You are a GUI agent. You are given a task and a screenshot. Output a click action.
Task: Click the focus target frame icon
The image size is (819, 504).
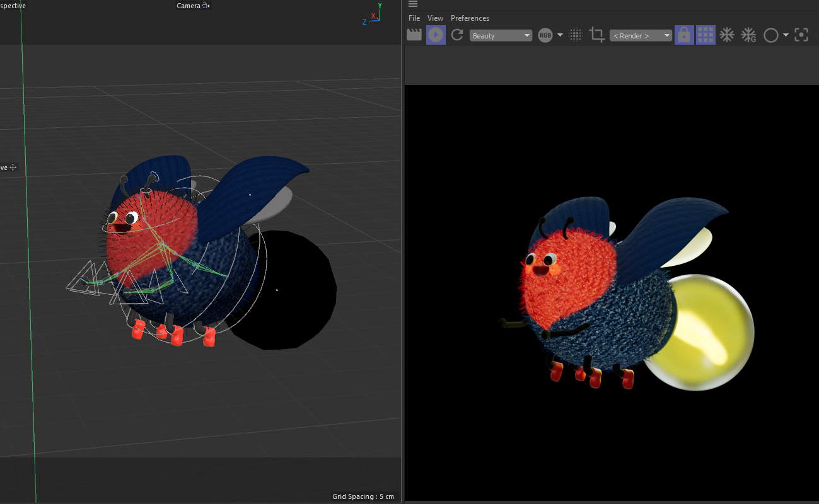point(801,35)
